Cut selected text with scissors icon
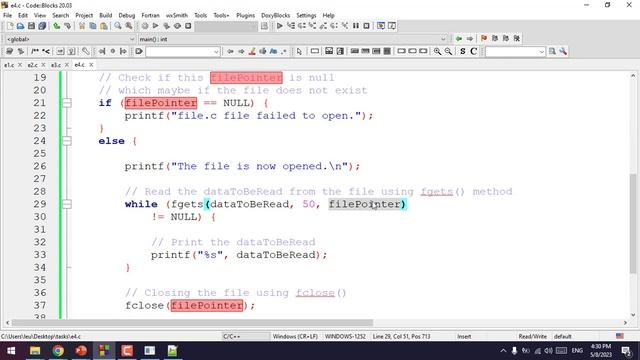640x360 pixels. pyautogui.click(x=82, y=26)
